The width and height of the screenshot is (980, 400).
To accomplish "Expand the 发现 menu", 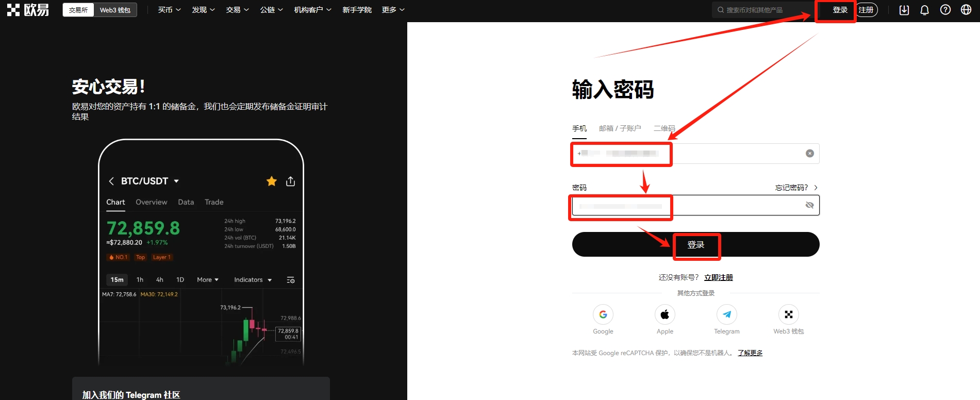I will 204,10.
